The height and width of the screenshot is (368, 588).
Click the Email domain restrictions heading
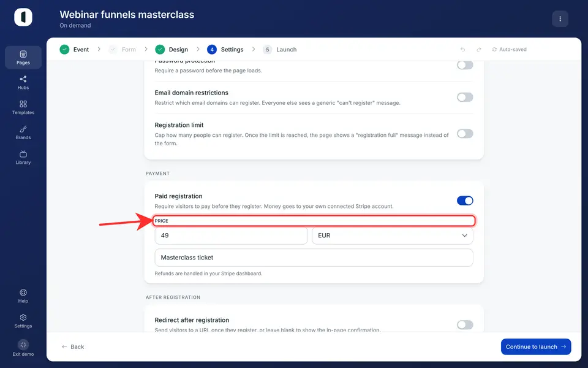click(x=191, y=93)
